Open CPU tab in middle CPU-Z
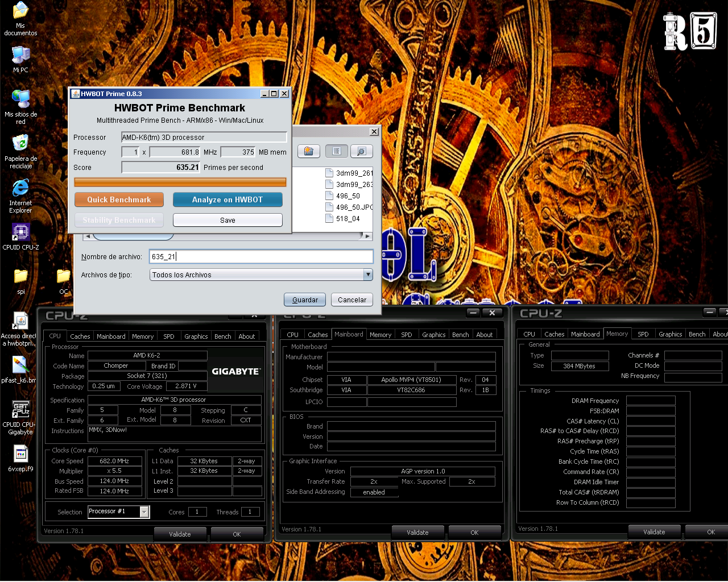The width and height of the screenshot is (728, 582). 293,335
